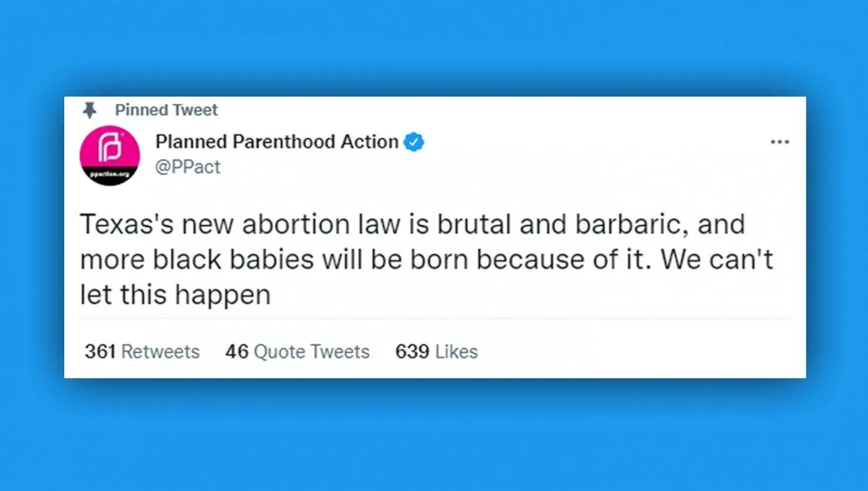The width and height of the screenshot is (868, 491).
Task: Open the three-dot more options menu
Action: point(779,142)
